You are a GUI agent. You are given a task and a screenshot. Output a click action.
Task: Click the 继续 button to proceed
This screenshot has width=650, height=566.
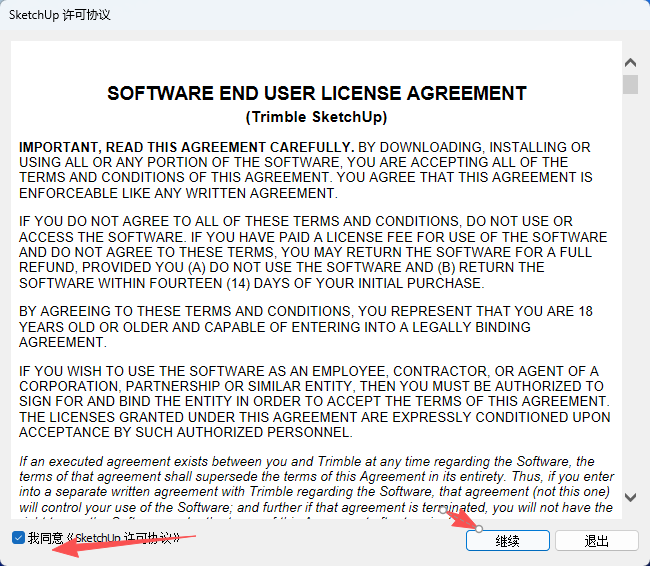click(507, 540)
